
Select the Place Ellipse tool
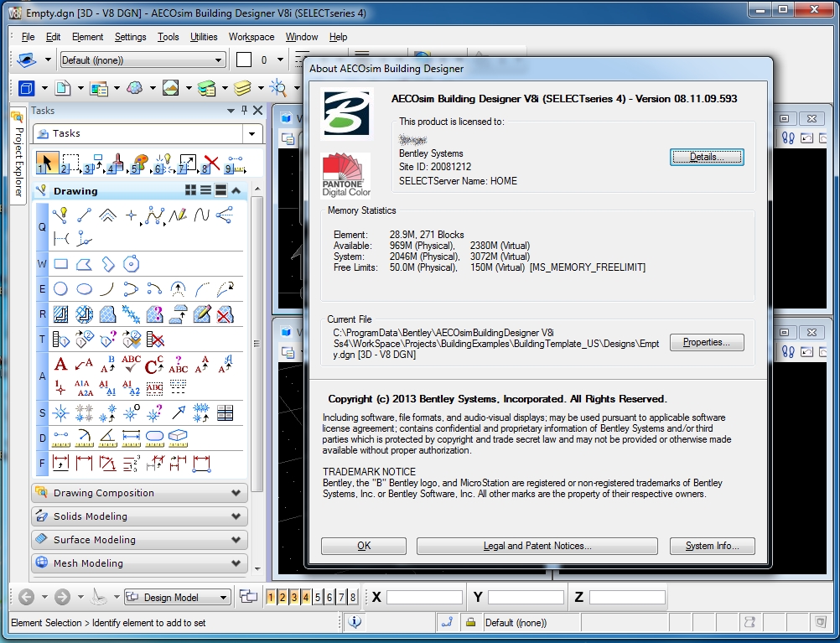(x=84, y=289)
